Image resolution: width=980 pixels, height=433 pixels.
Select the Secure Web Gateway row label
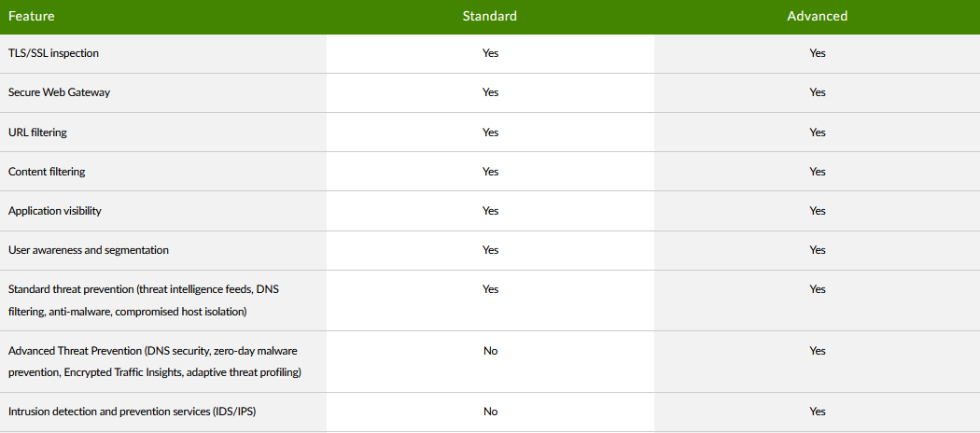[60, 92]
